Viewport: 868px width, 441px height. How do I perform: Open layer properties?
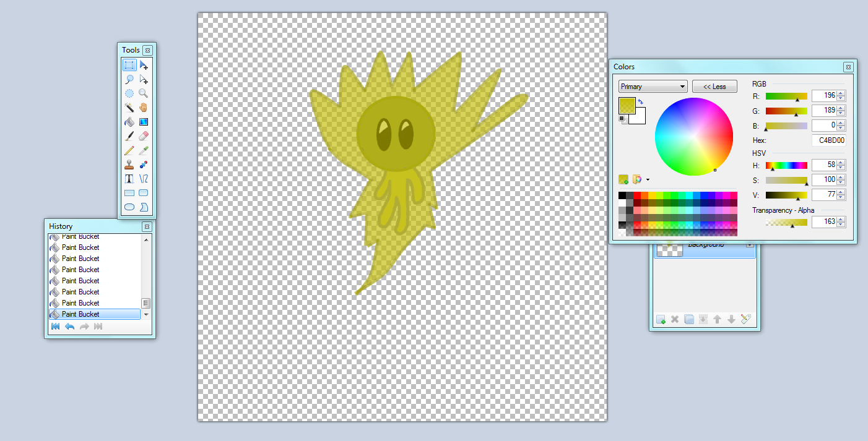(745, 320)
